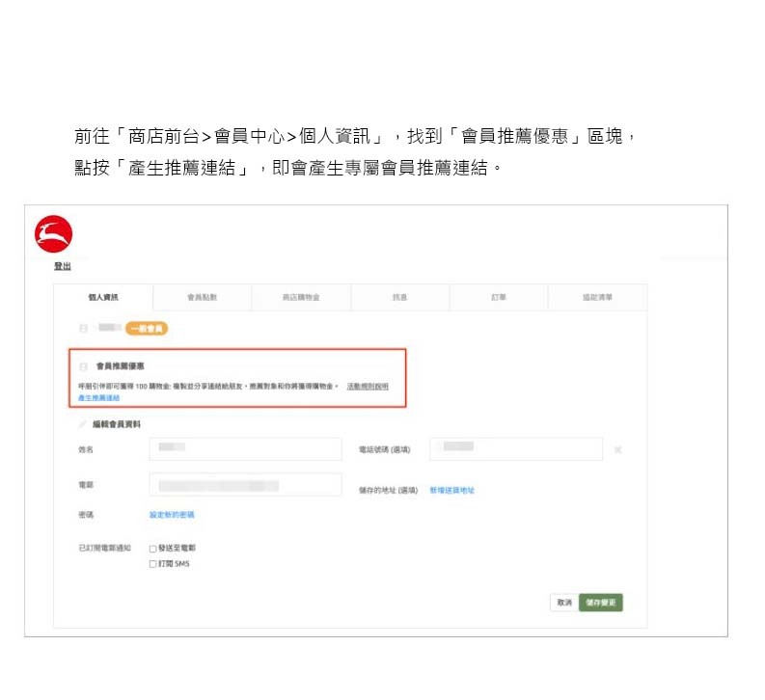Click the 電話號碼 phone input field

click(x=515, y=449)
